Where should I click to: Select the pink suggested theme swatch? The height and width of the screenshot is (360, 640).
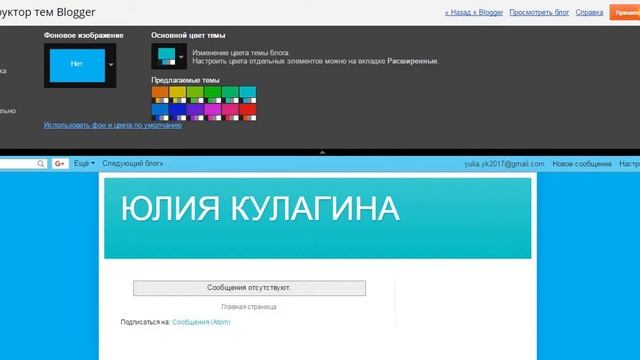click(230, 112)
